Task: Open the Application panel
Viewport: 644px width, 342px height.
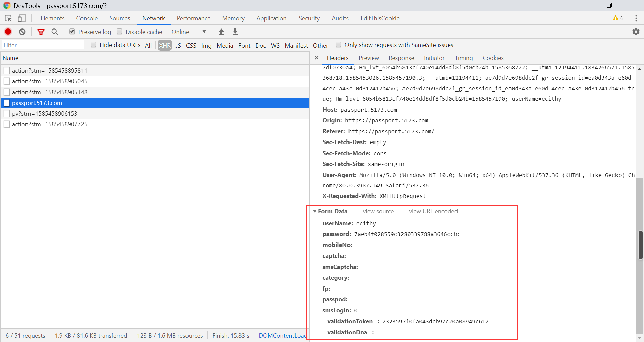Action: (271, 18)
